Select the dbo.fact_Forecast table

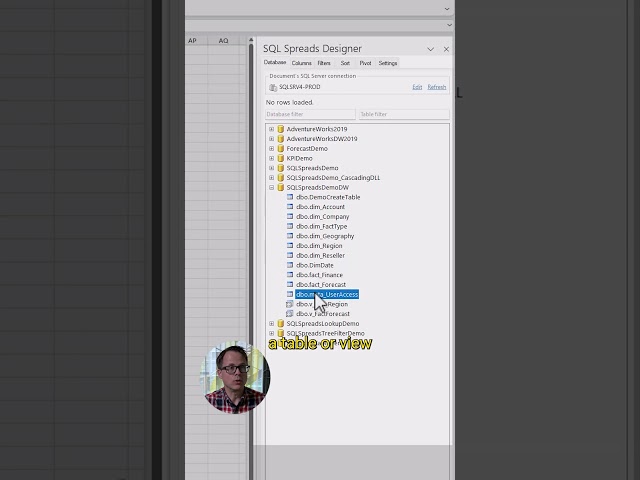321,284
